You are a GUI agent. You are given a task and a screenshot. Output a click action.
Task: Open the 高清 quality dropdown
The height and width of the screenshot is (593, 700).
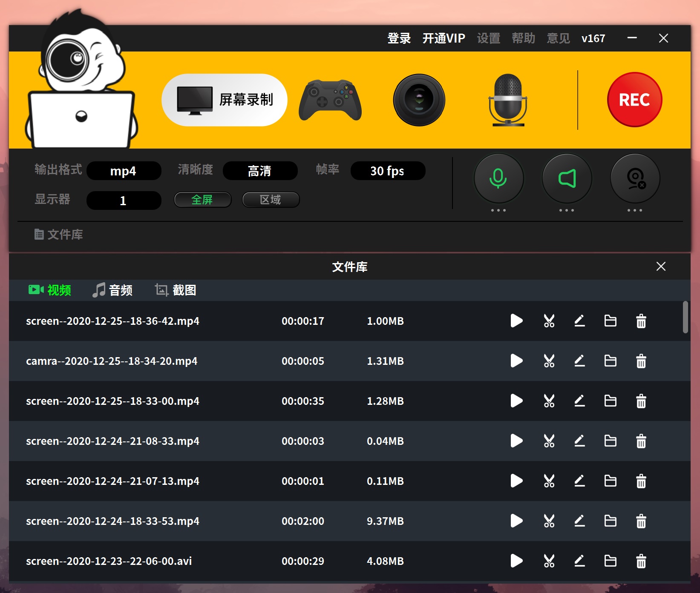pyautogui.click(x=260, y=171)
